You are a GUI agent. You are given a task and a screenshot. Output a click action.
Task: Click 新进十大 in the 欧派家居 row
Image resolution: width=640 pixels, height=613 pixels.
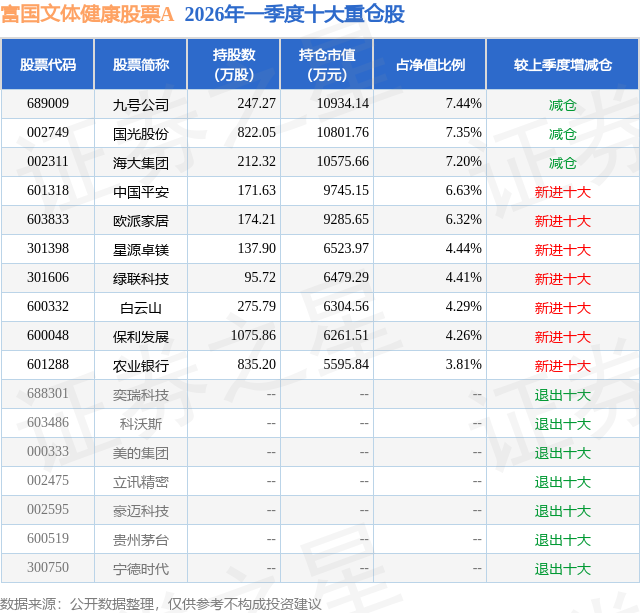[x=563, y=221]
